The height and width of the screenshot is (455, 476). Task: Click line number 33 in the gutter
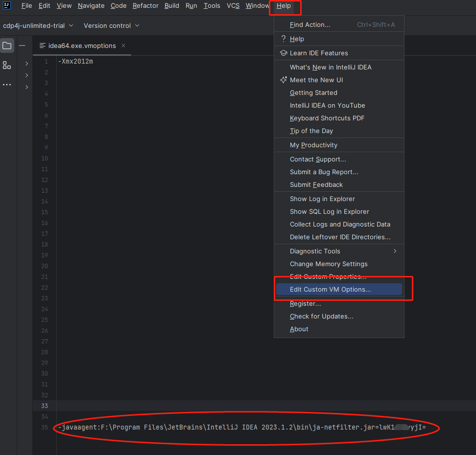45,406
